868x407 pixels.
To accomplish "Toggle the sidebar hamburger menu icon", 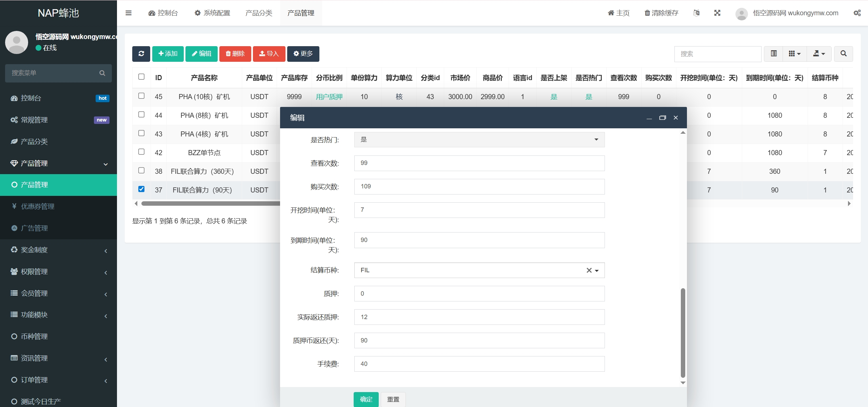I will click(x=129, y=13).
